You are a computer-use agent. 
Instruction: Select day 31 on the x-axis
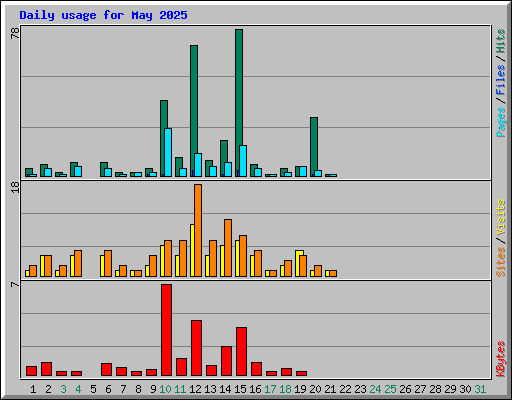click(480, 389)
